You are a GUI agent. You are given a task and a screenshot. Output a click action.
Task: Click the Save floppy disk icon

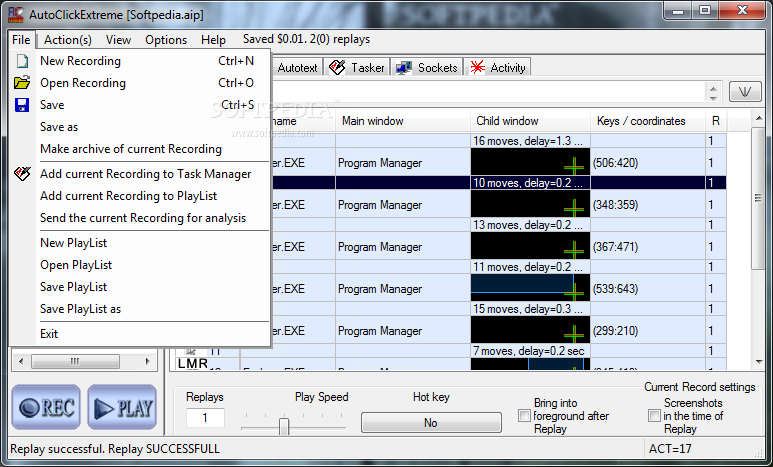tap(22, 105)
